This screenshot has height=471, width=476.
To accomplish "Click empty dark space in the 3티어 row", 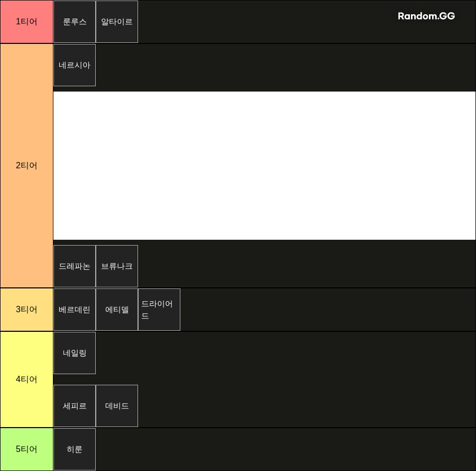I will (x=328, y=310).
